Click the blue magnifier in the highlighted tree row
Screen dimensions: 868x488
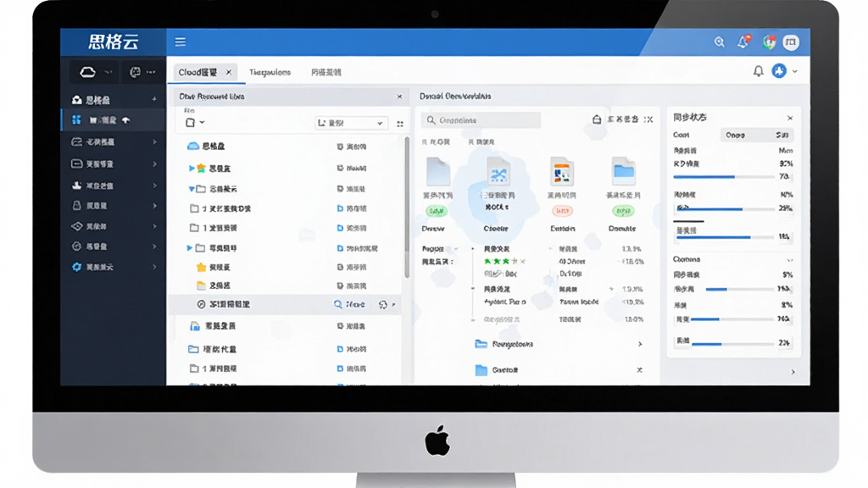[x=337, y=304]
